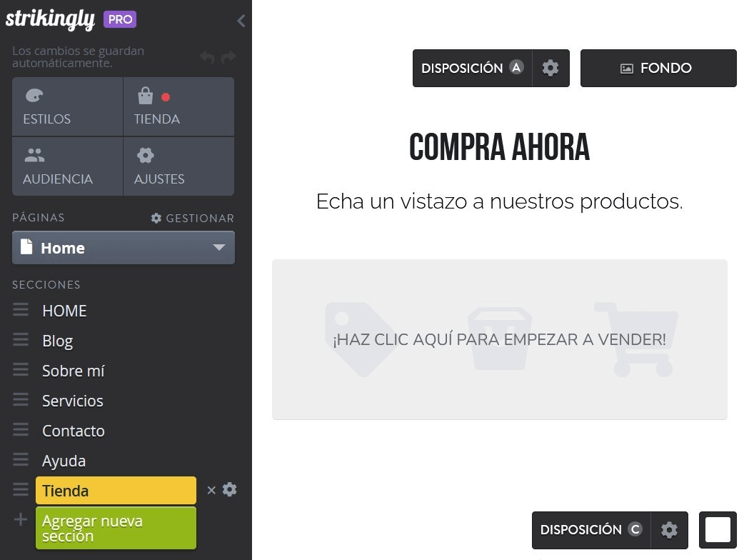Click the strikingly logo
Viewport: 744px width, 560px height.
pyautogui.click(x=50, y=19)
